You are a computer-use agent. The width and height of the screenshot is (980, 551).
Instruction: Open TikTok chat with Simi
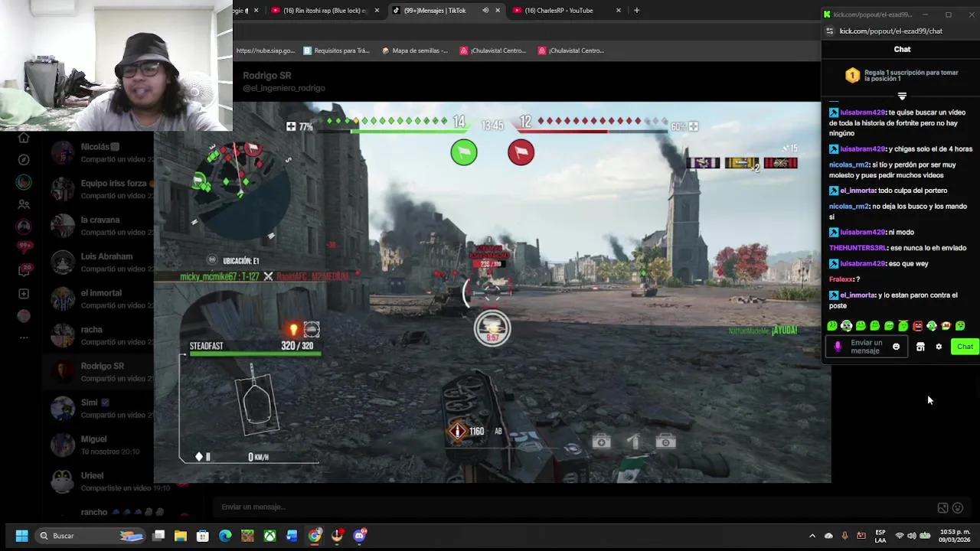tap(100, 409)
